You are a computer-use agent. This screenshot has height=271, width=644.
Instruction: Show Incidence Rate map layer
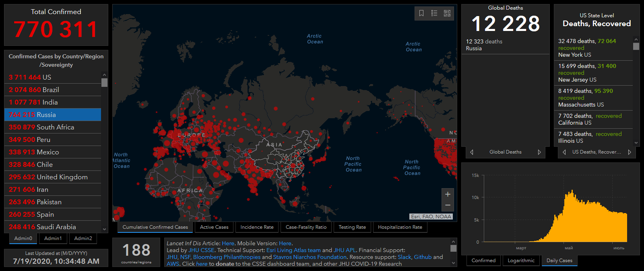(257, 227)
